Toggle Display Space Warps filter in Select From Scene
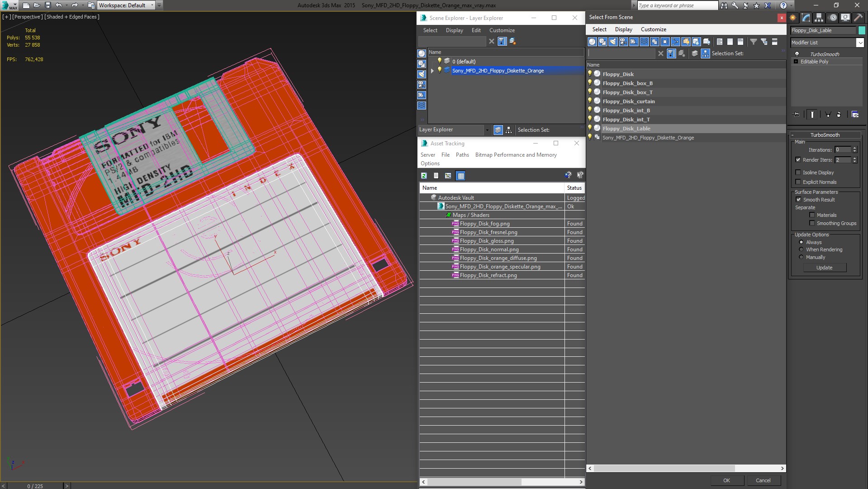Image resolution: width=868 pixels, height=489 pixels. 644,42
